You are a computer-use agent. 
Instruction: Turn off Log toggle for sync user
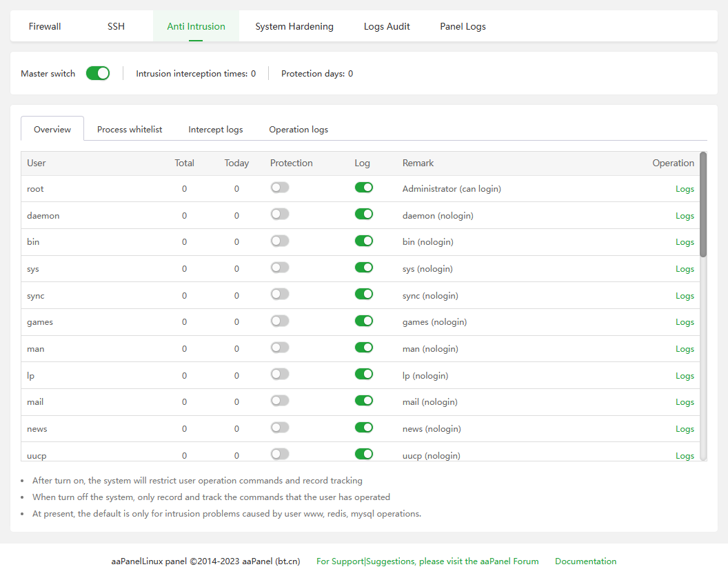point(363,295)
